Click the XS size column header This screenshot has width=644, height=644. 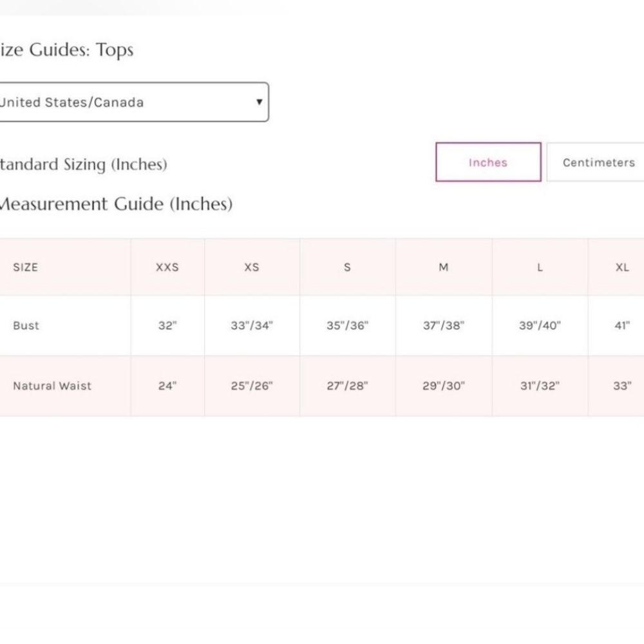pos(252,267)
